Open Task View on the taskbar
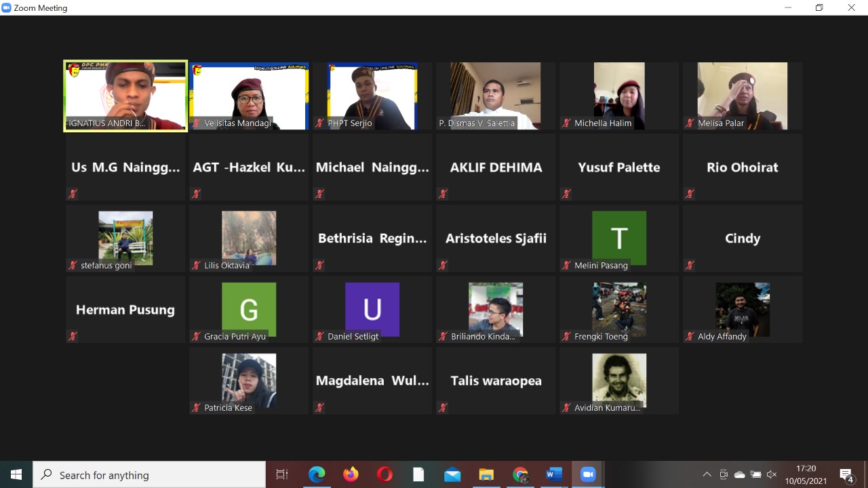The width and height of the screenshot is (868, 488). (282, 475)
